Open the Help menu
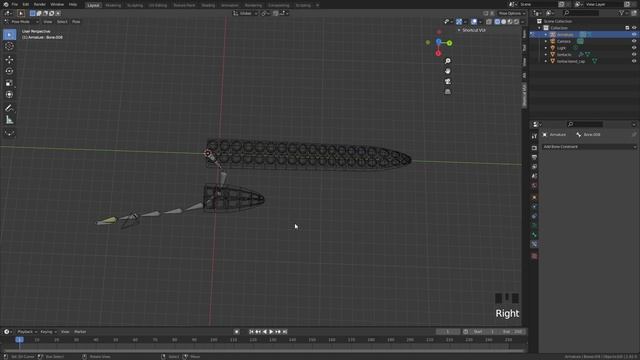640x360 pixels. (x=73, y=4)
